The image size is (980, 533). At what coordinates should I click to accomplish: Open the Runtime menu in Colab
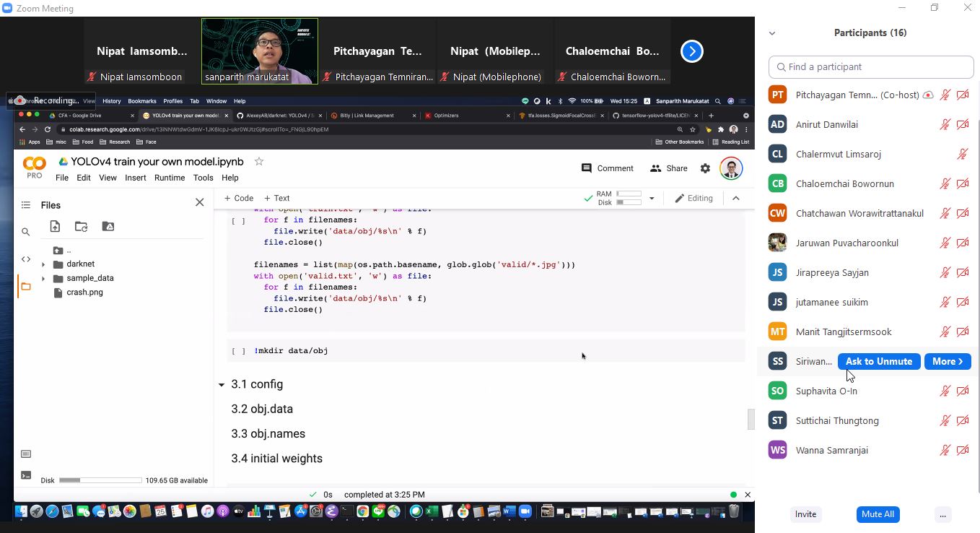click(170, 178)
